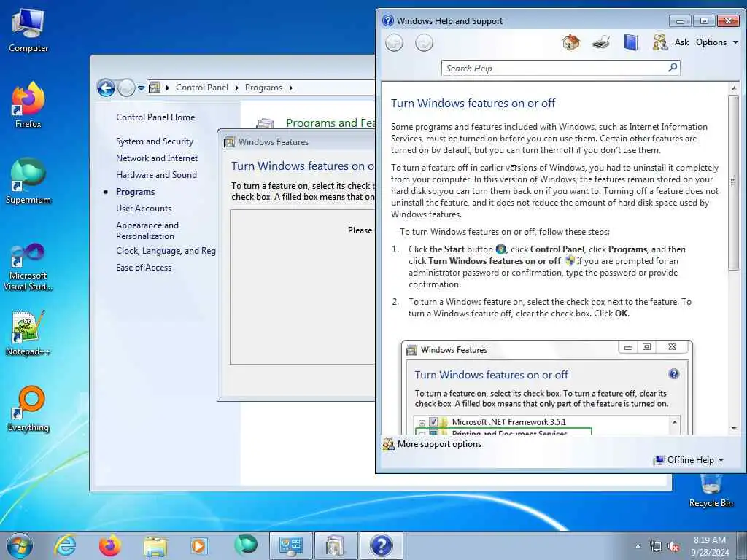Screen dimensions: 747x560
Task: Click the network tray icon
Action: pyautogui.click(x=656, y=547)
